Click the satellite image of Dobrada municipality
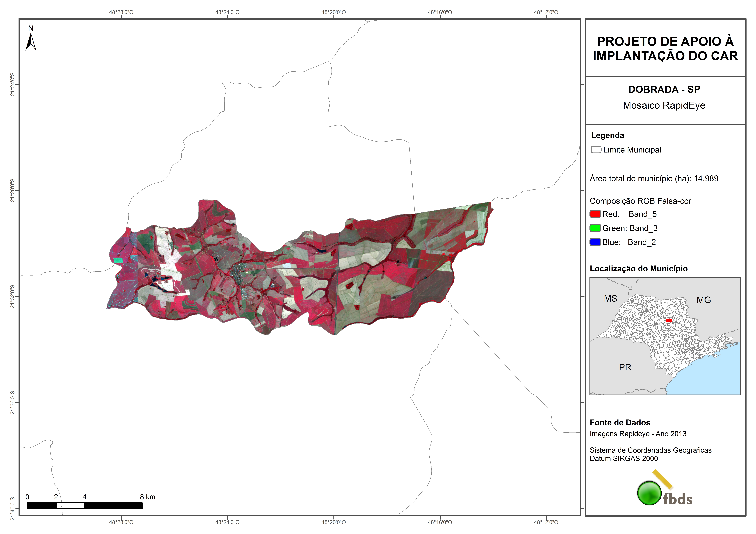The height and width of the screenshot is (534, 756). point(296,270)
